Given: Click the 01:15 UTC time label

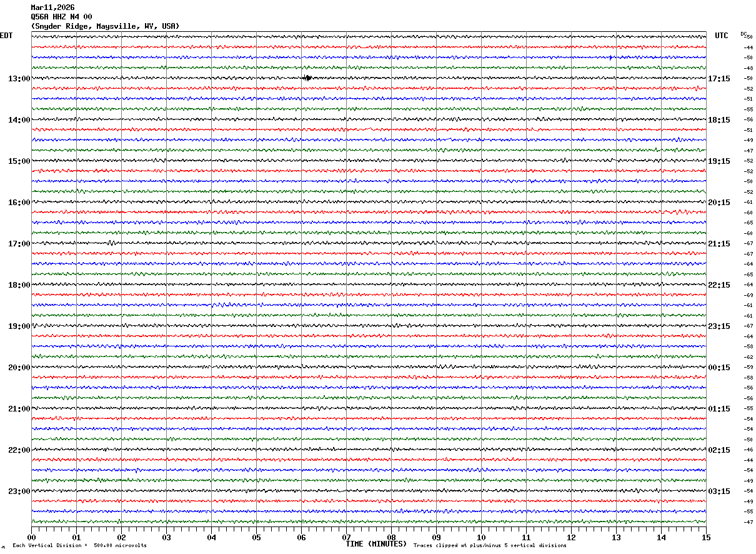Looking at the screenshot, I should 719,409.
